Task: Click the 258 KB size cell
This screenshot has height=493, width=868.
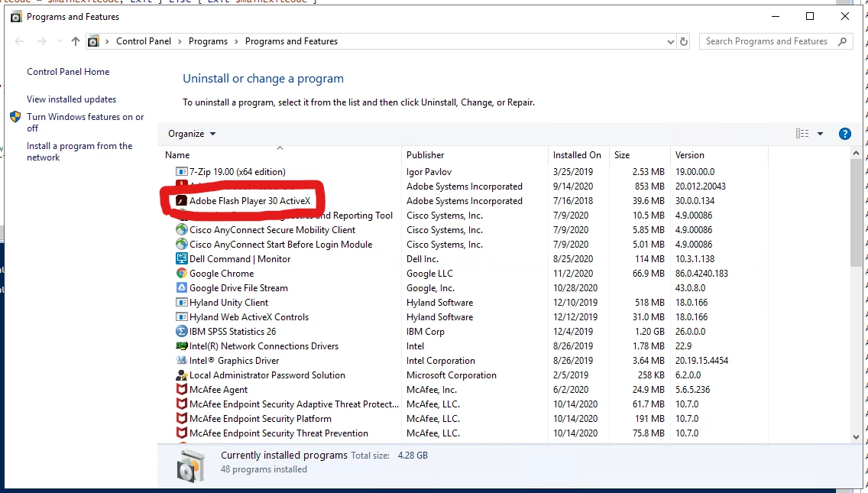Action: coord(651,375)
